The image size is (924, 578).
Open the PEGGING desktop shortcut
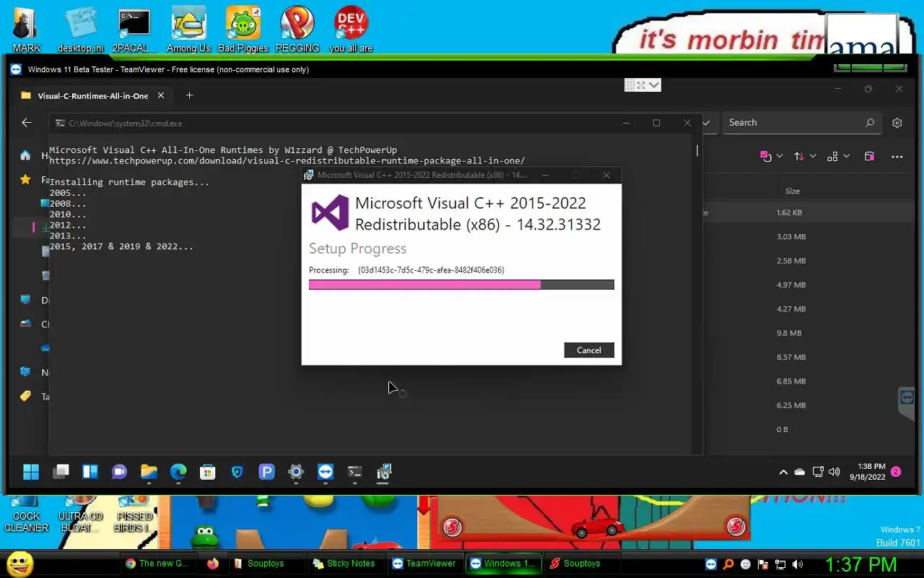297,30
